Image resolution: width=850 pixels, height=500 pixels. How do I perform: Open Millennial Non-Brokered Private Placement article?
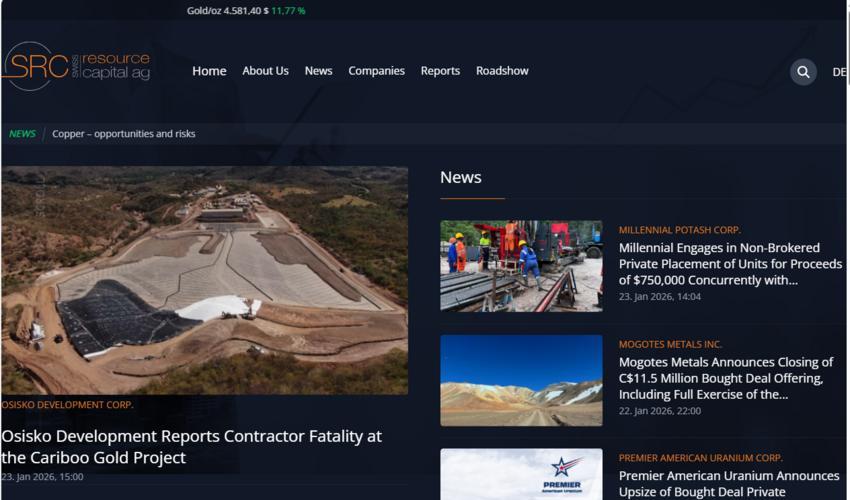click(730, 264)
